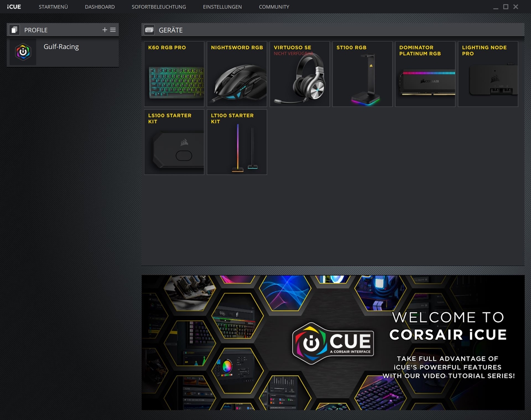Click the iCUE logo in the banner

333,344
